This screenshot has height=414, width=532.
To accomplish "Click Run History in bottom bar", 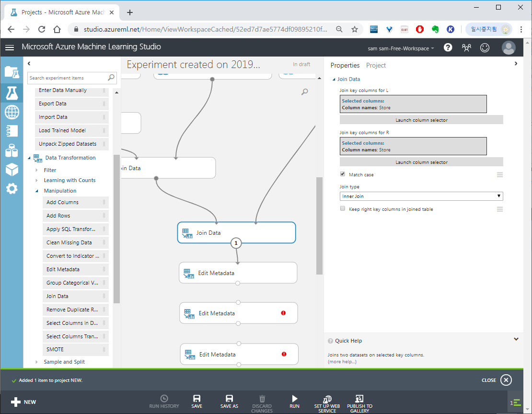I will (x=164, y=402).
